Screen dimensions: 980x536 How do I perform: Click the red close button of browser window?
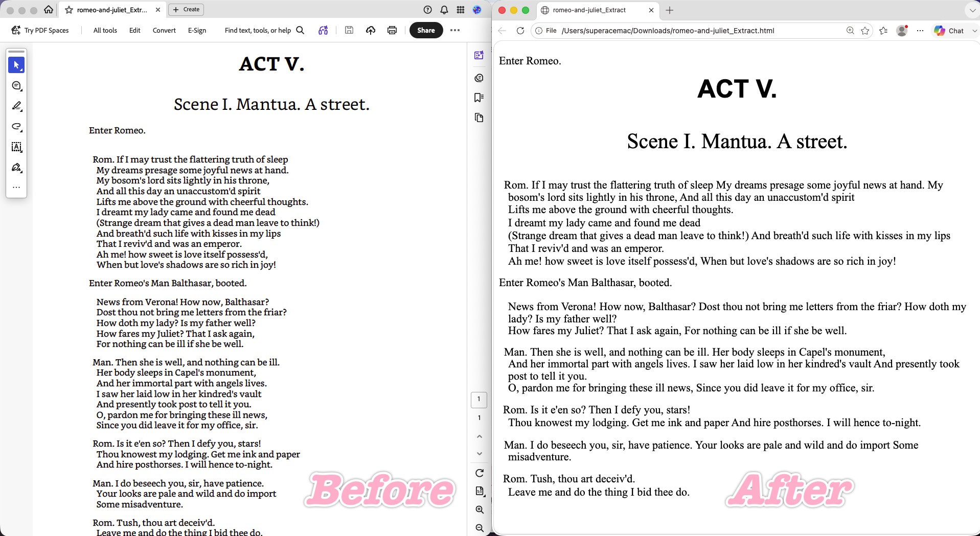click(502, 10)
